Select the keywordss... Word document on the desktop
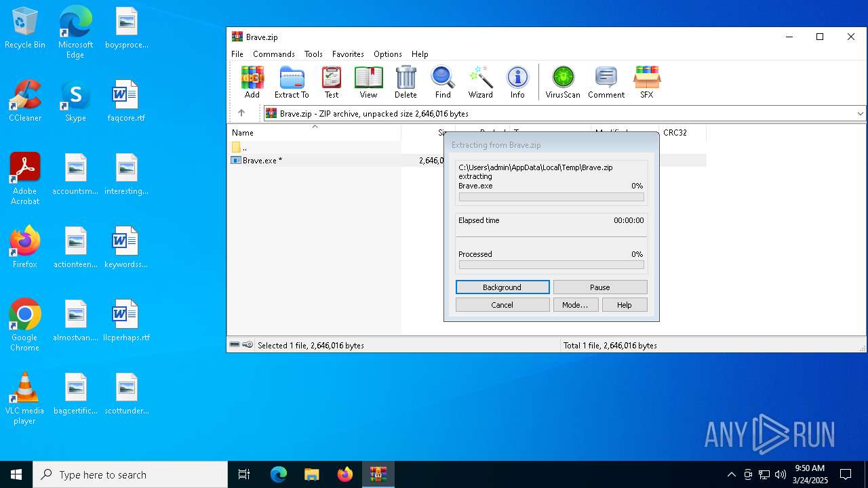868x488 pixels. 126,247
